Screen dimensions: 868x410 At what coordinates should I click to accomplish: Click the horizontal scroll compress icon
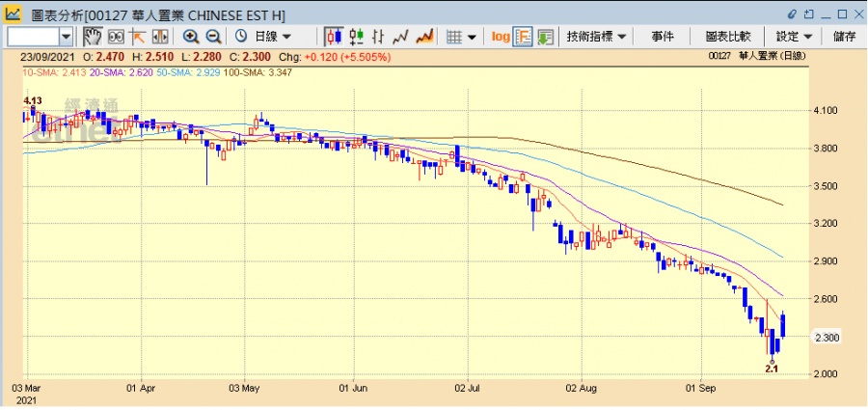(159, 37)
